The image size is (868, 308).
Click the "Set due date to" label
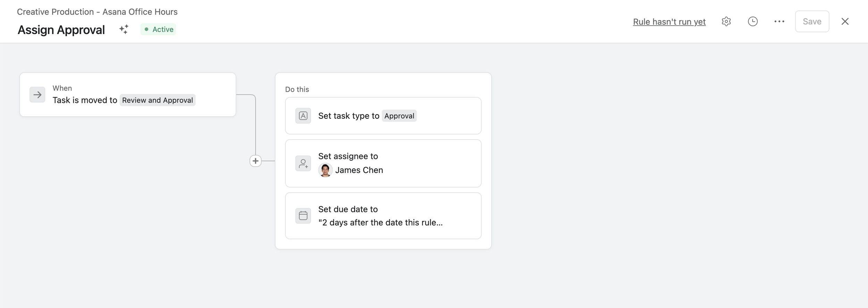348,209
